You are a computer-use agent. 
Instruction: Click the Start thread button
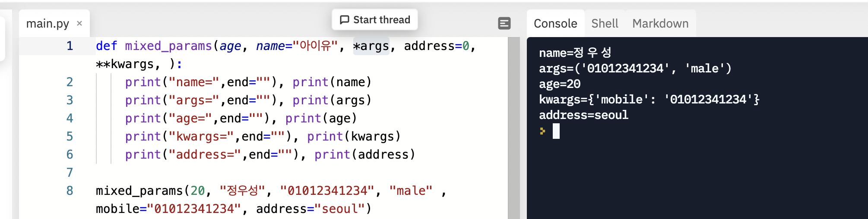pos(375,20)
